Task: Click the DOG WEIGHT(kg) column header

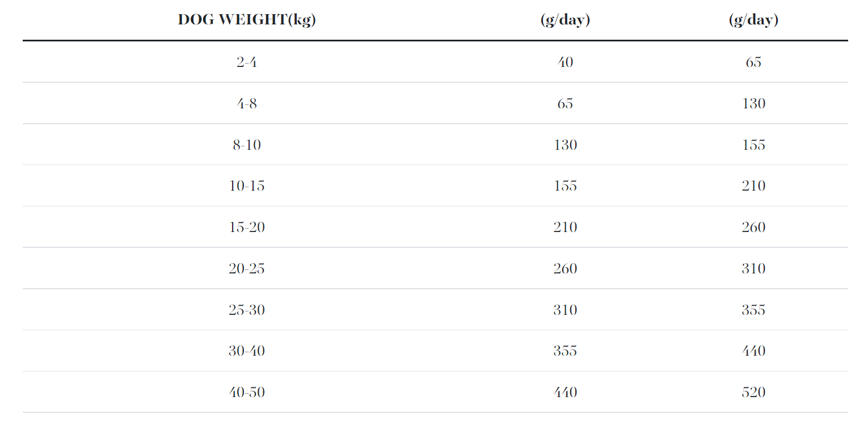Action: (x=247, y=20)
